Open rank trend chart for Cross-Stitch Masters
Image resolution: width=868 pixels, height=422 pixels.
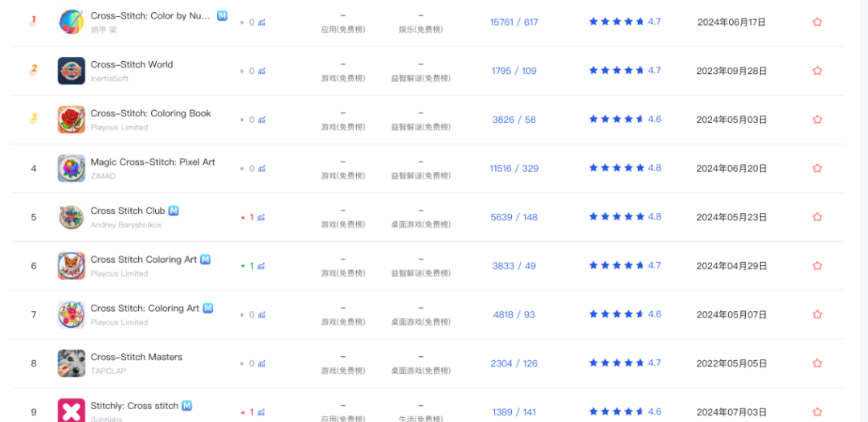[x=261, y=363]
